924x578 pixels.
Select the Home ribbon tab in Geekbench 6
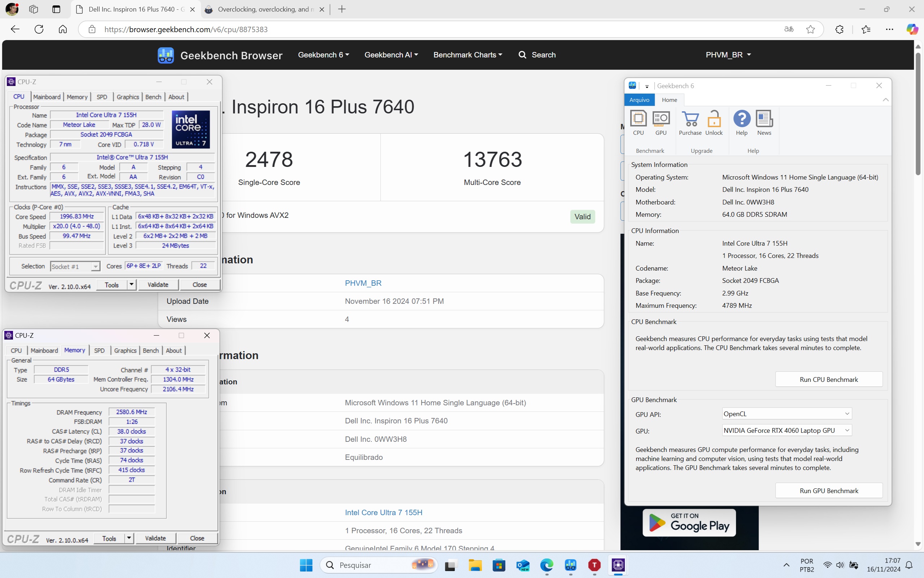click(x=669, y=100)
